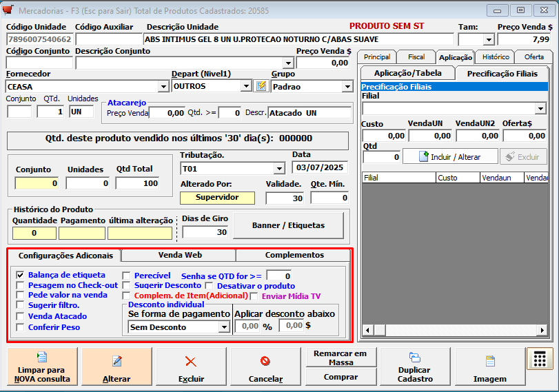Expand the Fornecedor CEASA dropdown

click(x=163, y=87)
